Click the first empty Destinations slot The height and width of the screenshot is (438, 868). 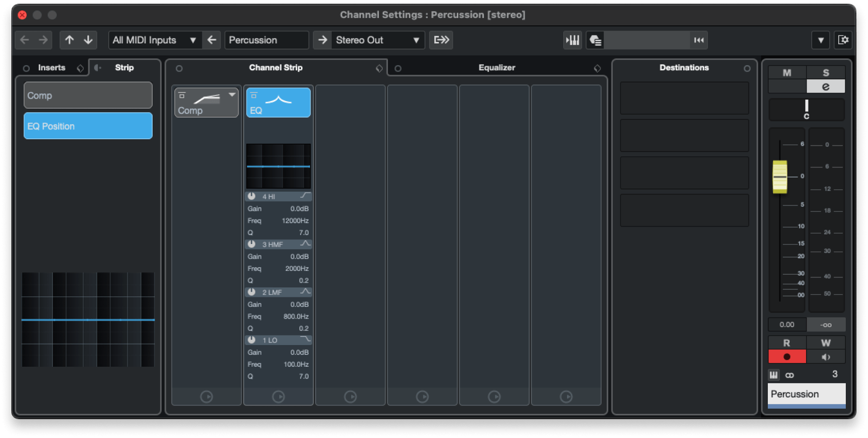pos(684,98)
